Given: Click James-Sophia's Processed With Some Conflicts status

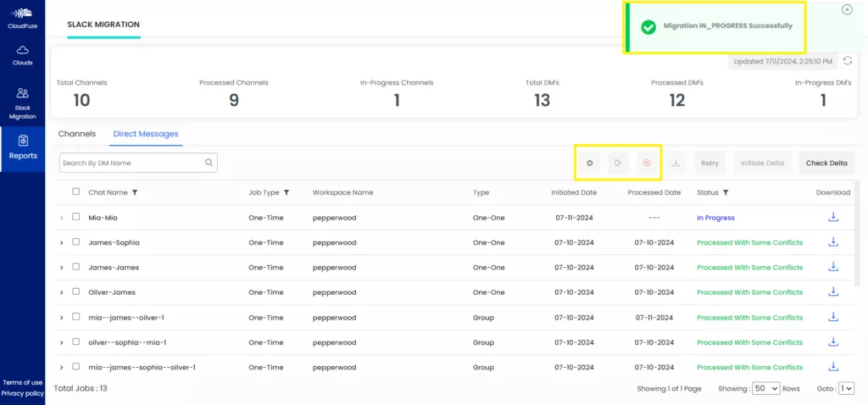Looking at the screenshot, I should 749,242.
